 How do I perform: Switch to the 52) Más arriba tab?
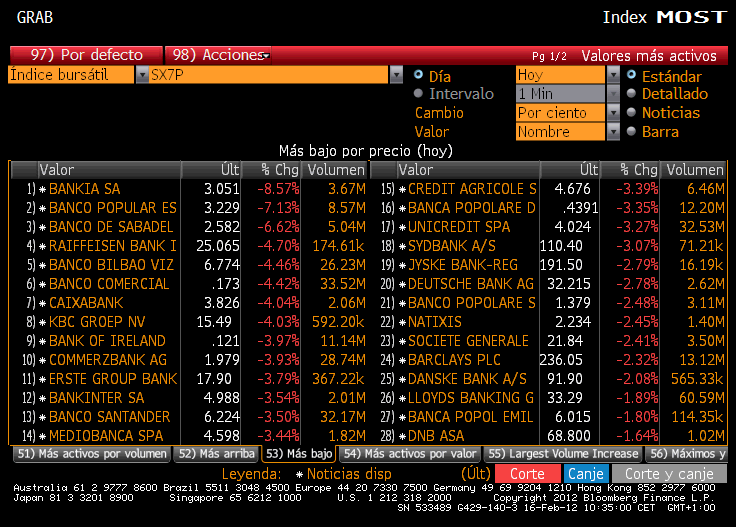pyautogui.click(x=216, y=454)
